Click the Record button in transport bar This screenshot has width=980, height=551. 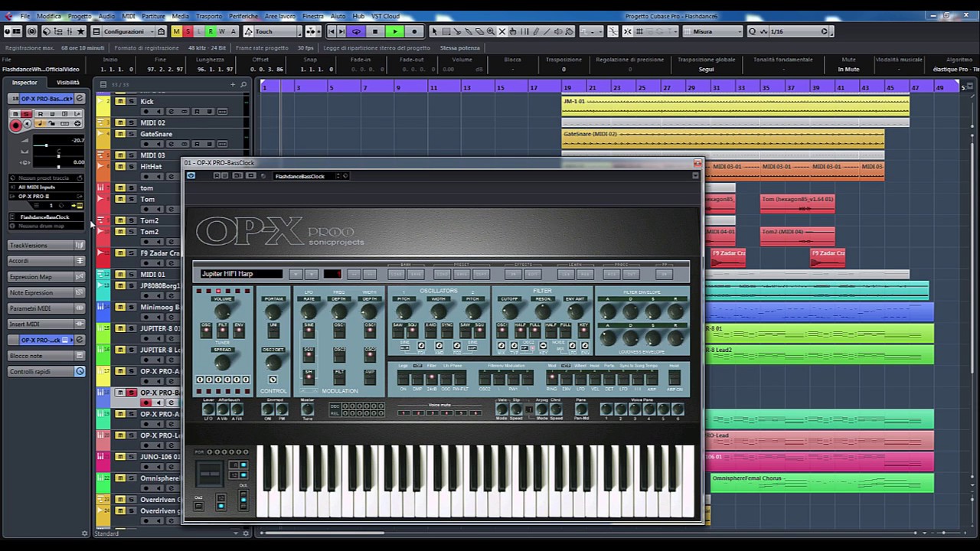(x=414, y=31)
